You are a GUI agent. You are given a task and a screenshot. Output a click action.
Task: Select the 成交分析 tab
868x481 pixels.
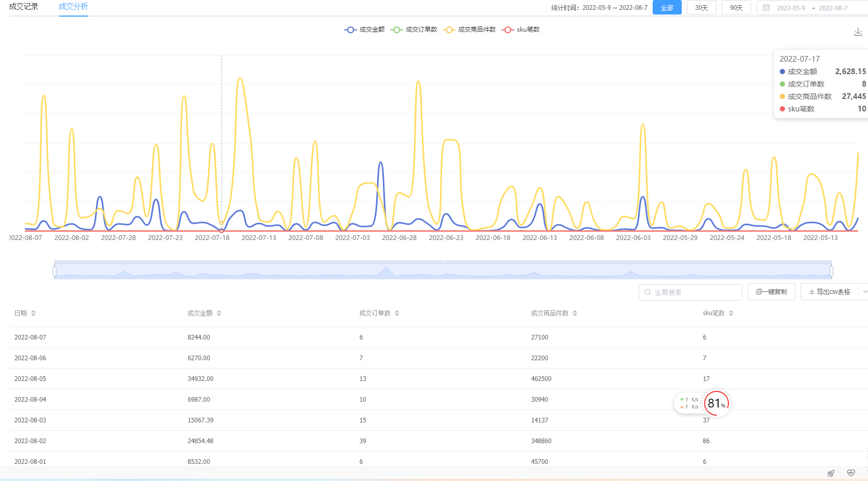73,7
